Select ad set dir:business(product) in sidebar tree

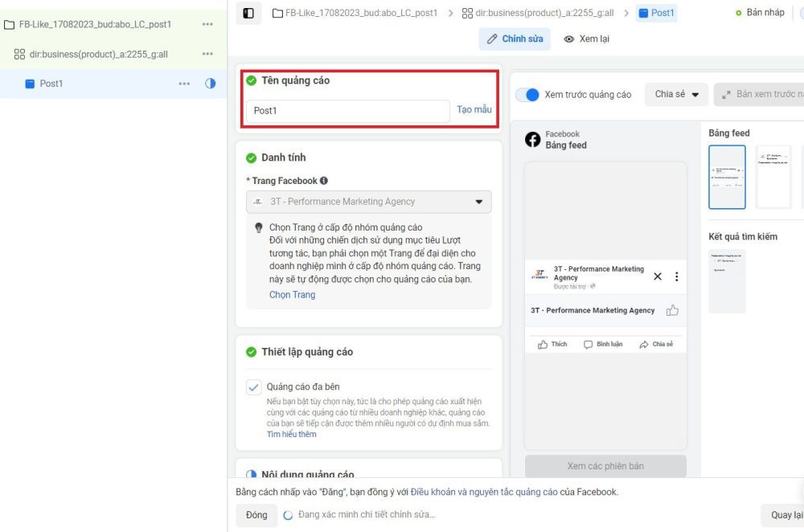pos(98,55)
